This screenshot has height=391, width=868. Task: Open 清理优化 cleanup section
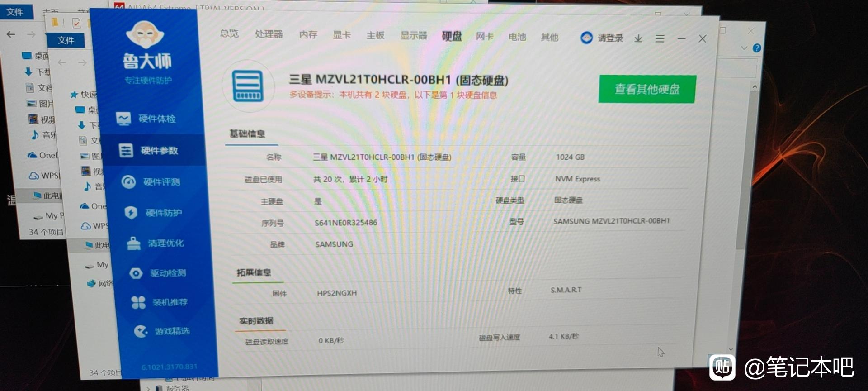156,243
